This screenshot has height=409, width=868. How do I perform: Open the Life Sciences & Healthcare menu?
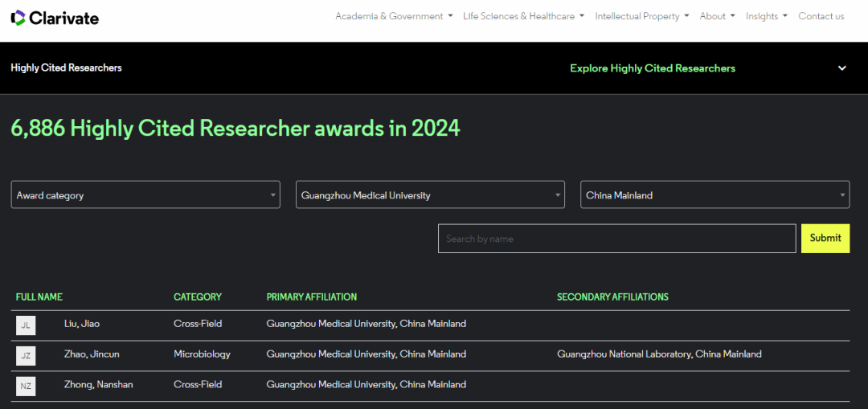point(523,16)
